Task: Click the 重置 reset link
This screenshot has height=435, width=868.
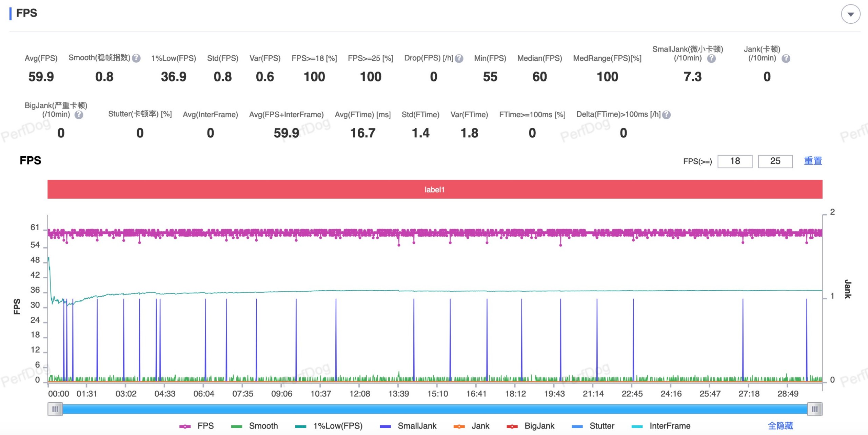Action: (813, 161)
